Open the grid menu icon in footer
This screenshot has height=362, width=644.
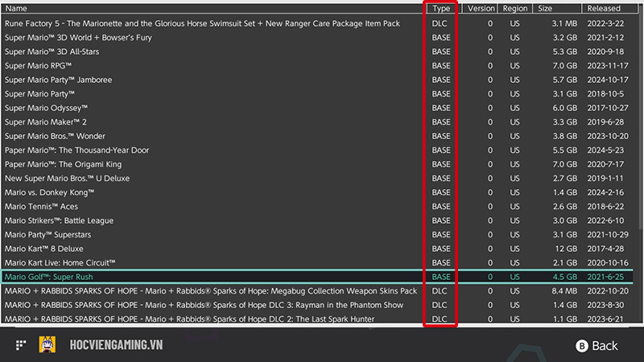(21, 345)
